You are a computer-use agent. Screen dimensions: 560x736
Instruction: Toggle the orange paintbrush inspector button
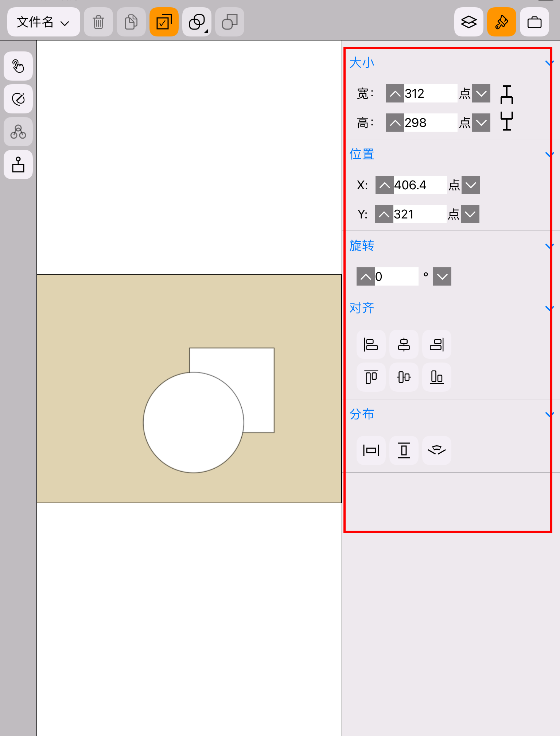(x=502, y=22)
